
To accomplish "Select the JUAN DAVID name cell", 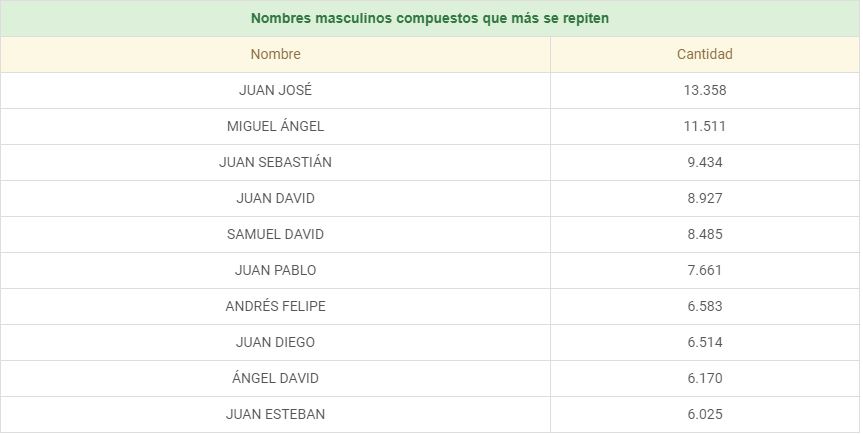I will 275,198.
